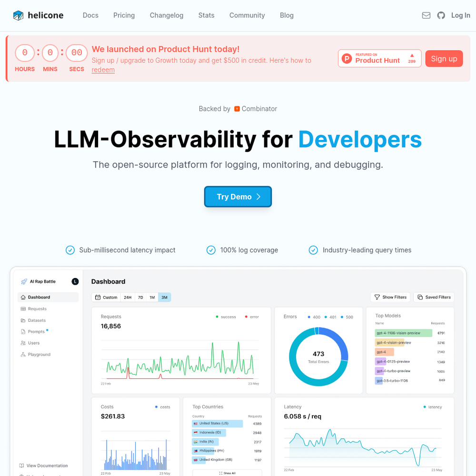This screenshot has width=476, height=476.
Task: Expand the Show Filters panel
Action: (x=390, y=297)
